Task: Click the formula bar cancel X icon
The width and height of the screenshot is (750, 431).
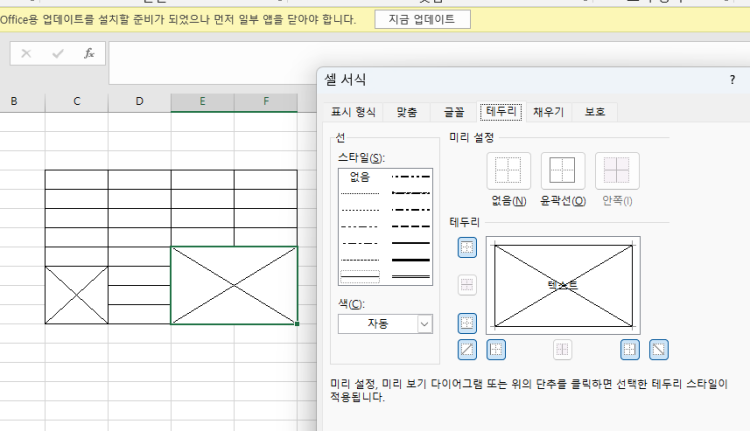Action: (26, 54)
